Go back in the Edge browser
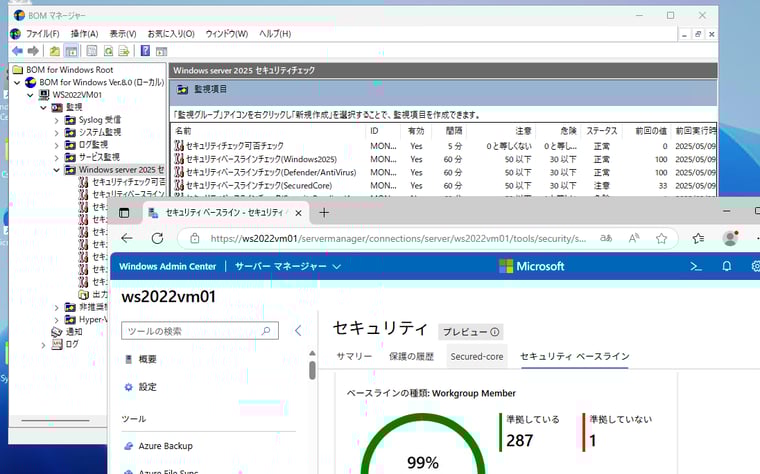This screenshot has height=474, width=760. [127, 238]
